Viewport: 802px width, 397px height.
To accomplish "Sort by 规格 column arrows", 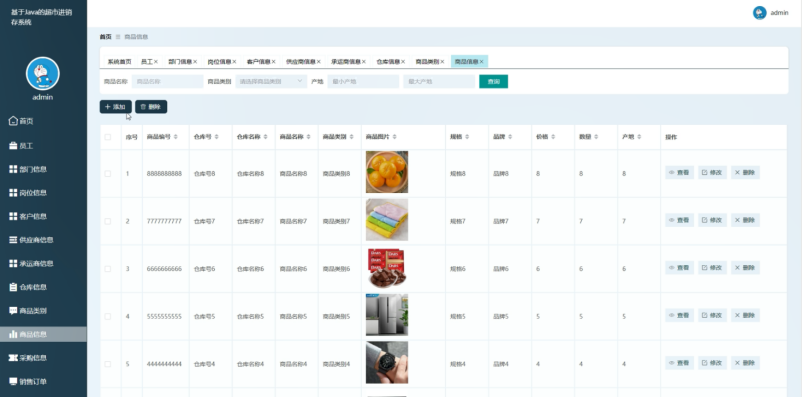I will [x=467, y=137].
